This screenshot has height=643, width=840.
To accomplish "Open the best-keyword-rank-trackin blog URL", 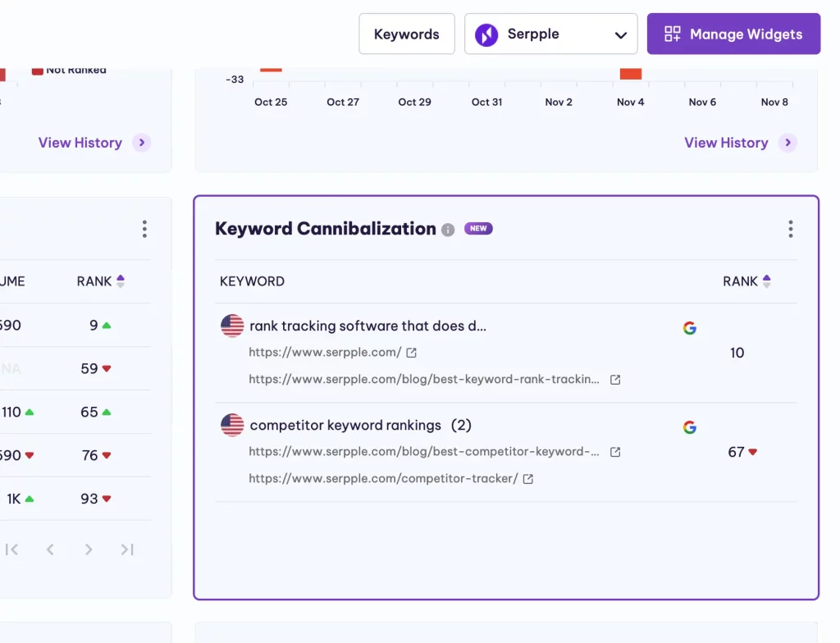I will (x=424, y=379).
